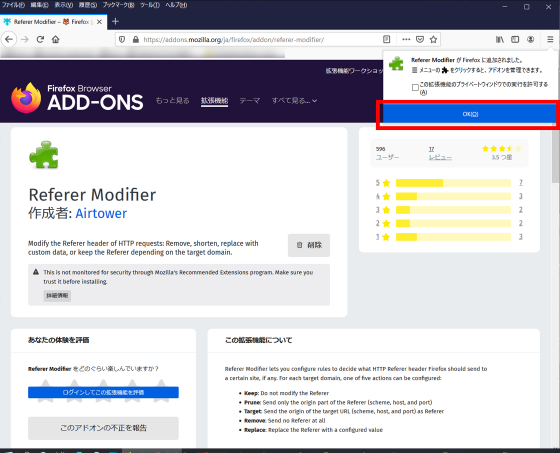Open the Firefox account icon
Viewport: 560px width, 453px height.
531,39
